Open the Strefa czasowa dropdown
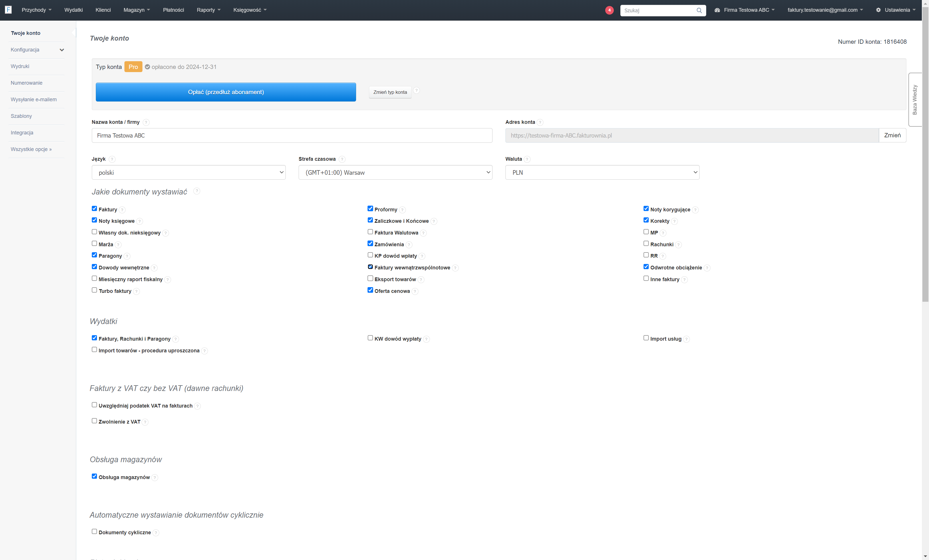This screenshot has height=560, width=929. tap(395, 172)
